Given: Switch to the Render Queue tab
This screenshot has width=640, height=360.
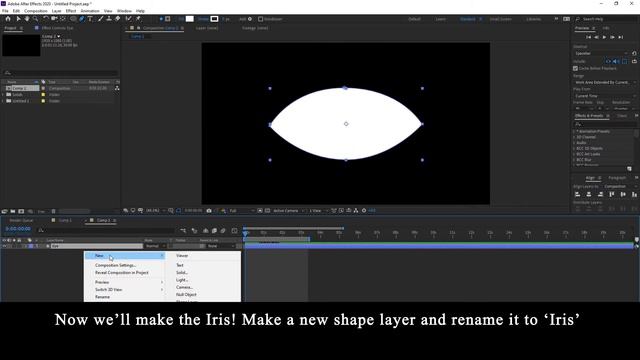Looking at the screenshot, I should click(x=21, y=220).
